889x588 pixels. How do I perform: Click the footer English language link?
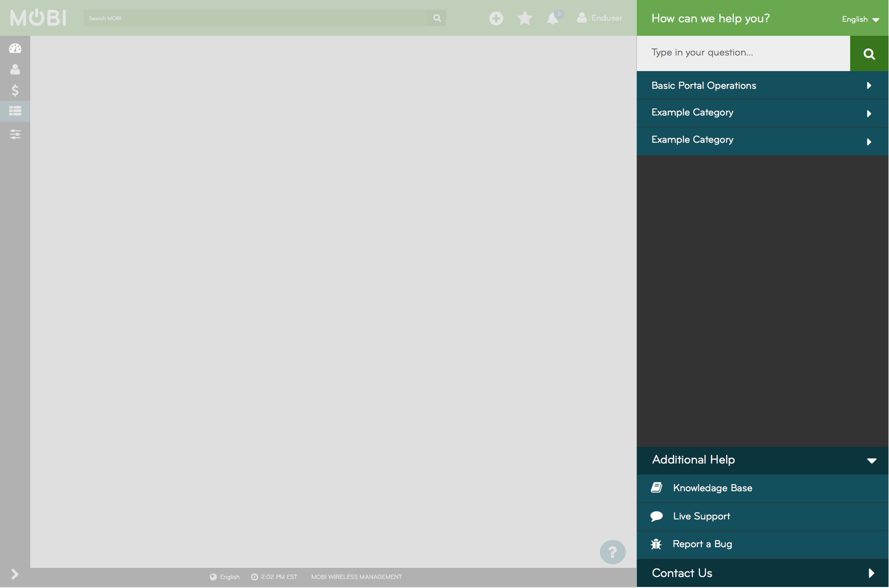(x=225, y=577)
